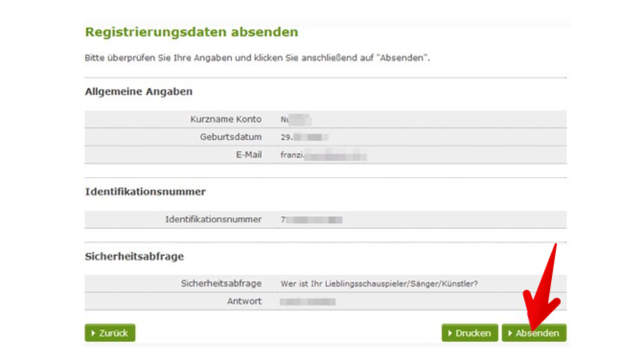The width and height of the screenshot is (644, 362).
Task: Select the heading 'Registrierungsdaten absenden'
Action: pyautogui.click(x=192, y=32)
